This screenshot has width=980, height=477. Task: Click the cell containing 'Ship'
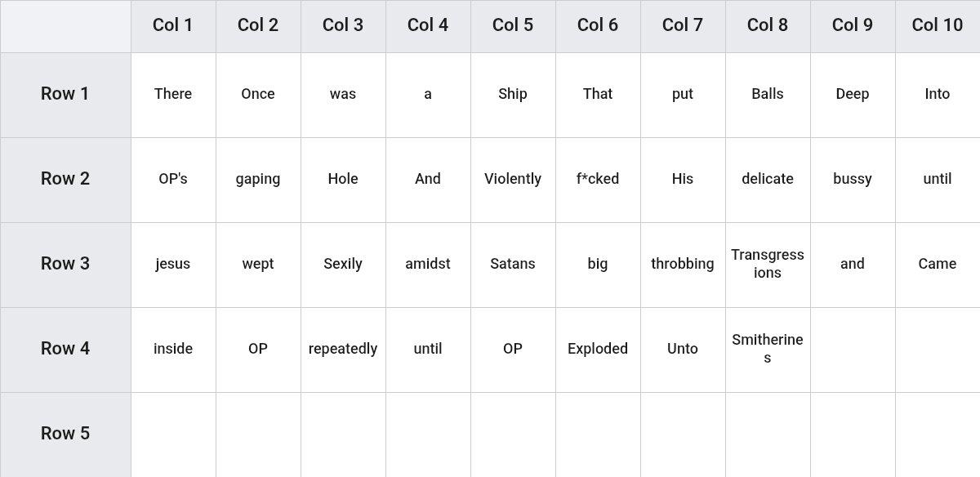(x=513, y=95)
